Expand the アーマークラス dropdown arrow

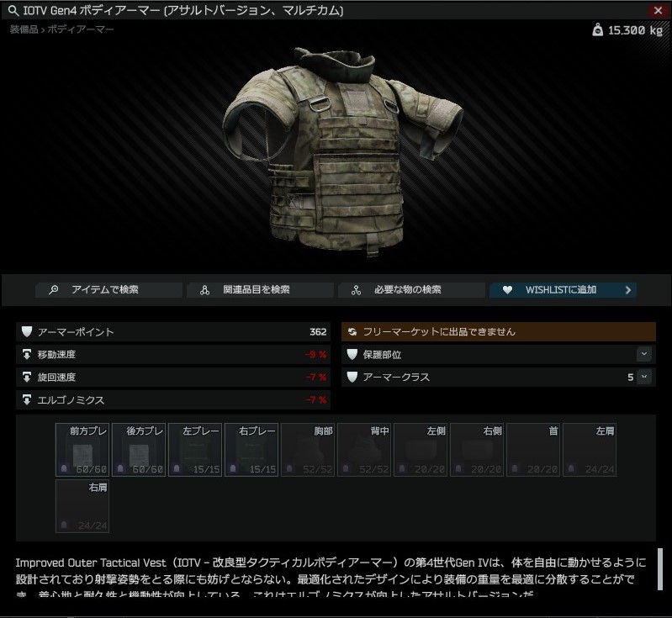click(644, 378)
